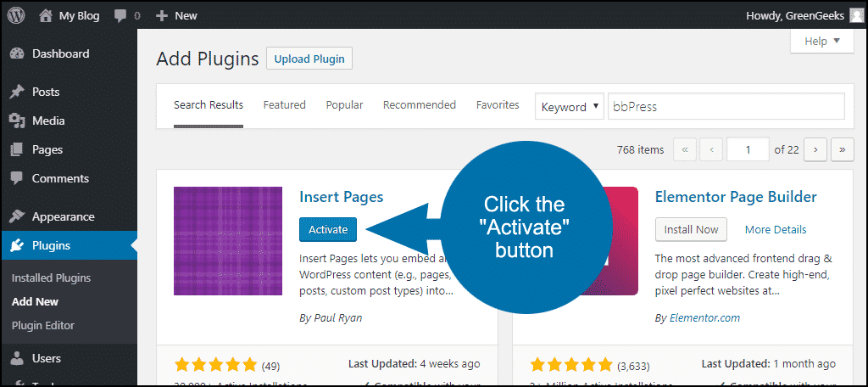
Task: Click the Dashboard gauge icon
Action: point(17,53)
